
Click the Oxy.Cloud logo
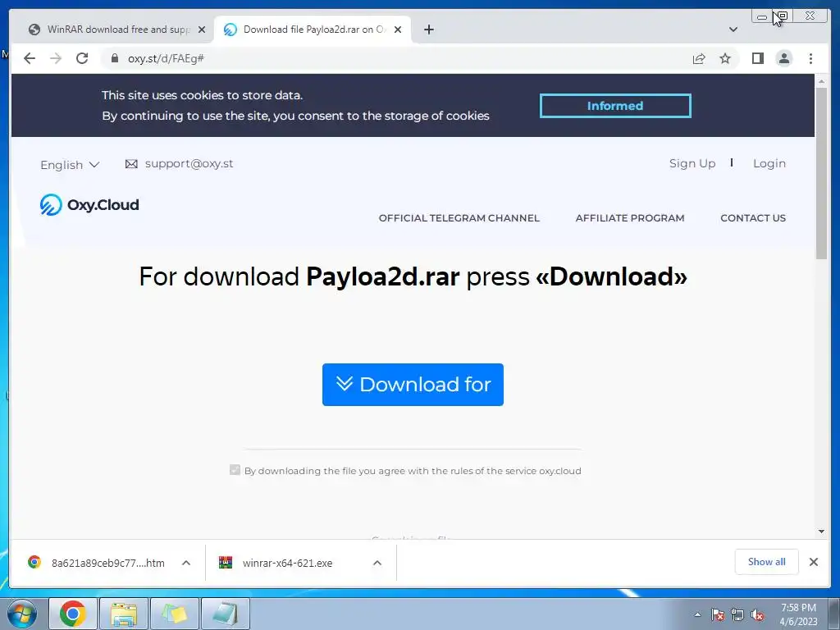pos(89,204)
